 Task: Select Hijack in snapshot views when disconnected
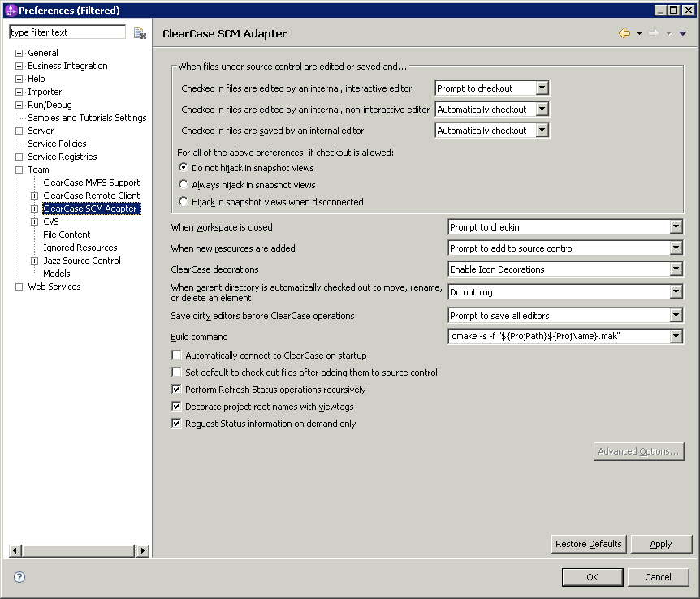pos(184,202)
